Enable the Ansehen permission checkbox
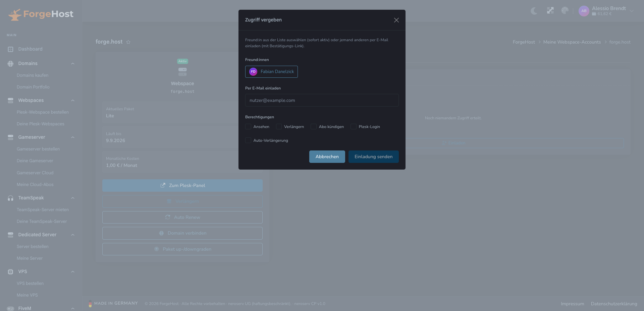Screen dimensions: 644x311 (x=248, y=127)
